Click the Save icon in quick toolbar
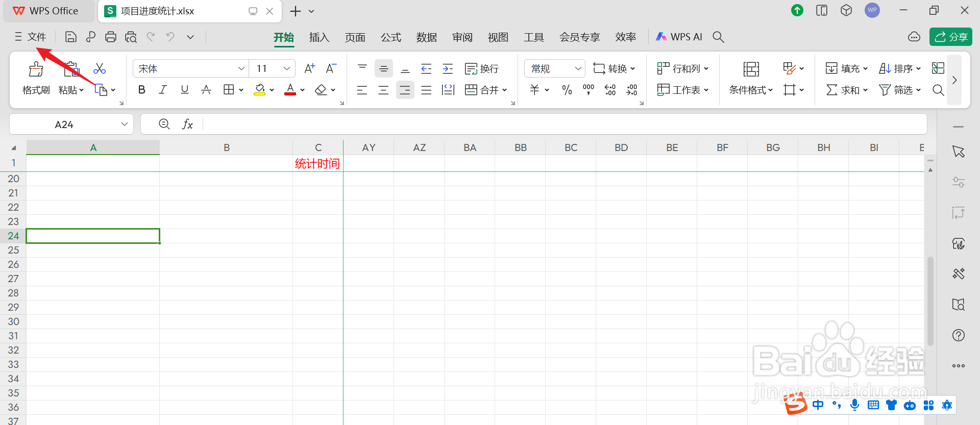980x425 pixels. click(x=71, y=37)
